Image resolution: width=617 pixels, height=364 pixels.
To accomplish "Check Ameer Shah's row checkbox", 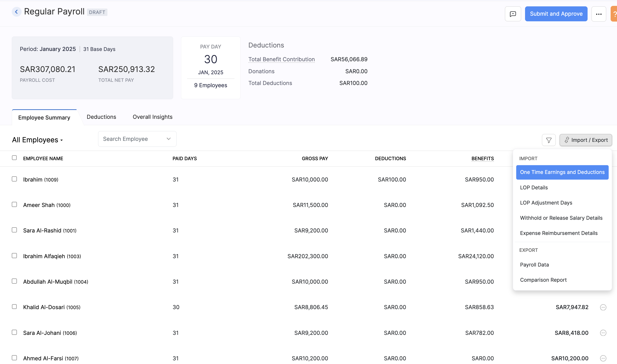I will click(x=14, y=204).
